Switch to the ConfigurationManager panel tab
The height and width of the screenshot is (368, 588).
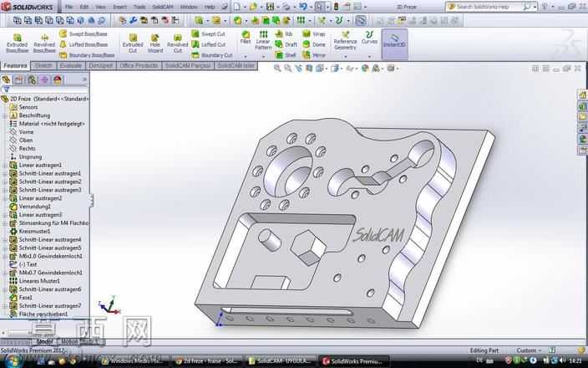pyautogui.click(x=32, y=79)
